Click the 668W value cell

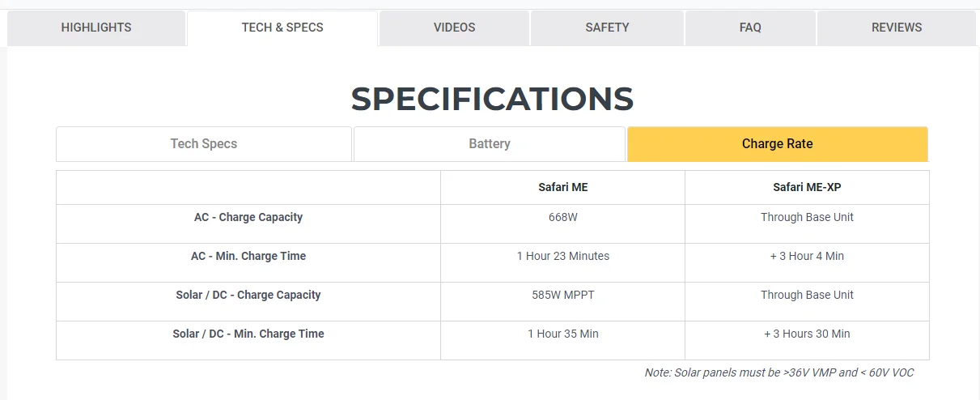pyautogui.click(x=563, y=217)
